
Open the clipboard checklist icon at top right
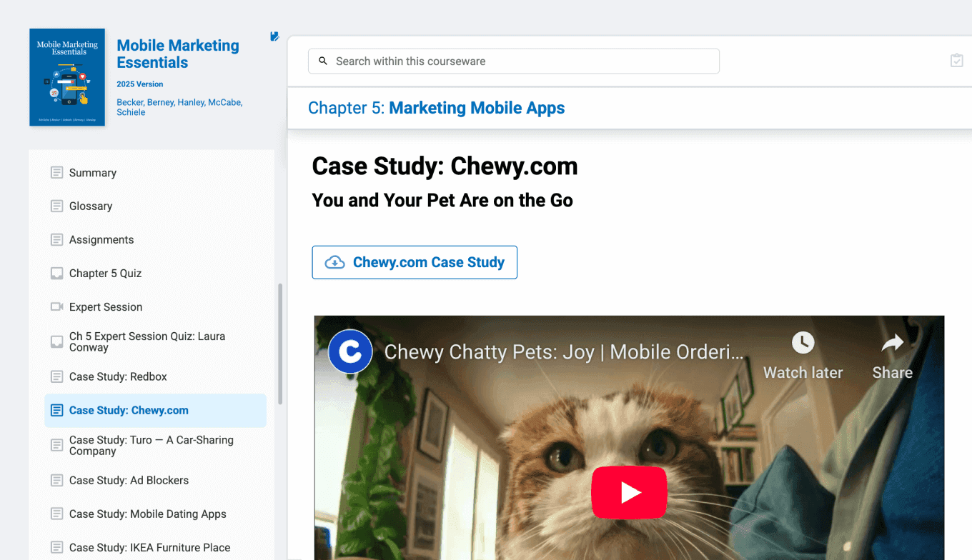[x=956, y=61]
